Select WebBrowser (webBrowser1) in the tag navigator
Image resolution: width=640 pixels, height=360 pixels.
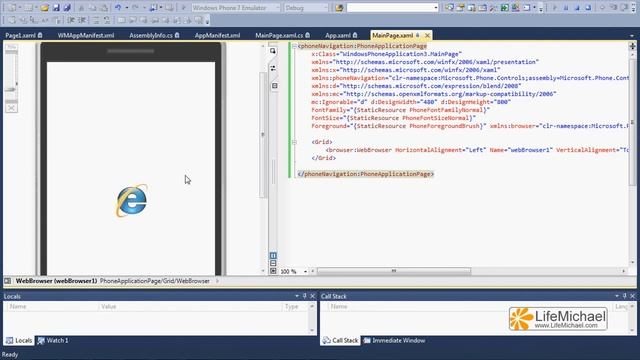56,281
